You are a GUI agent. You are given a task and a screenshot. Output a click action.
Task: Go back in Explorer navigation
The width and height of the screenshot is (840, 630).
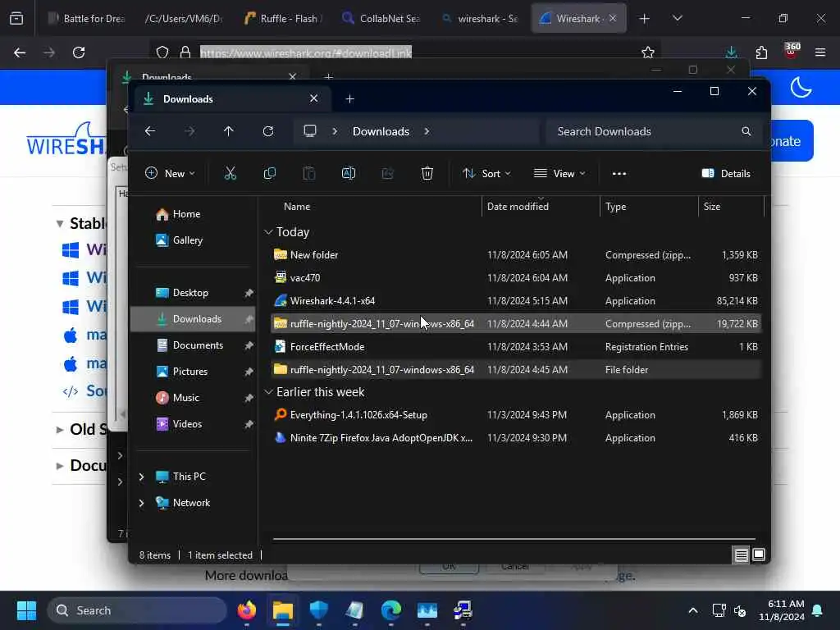150,130
